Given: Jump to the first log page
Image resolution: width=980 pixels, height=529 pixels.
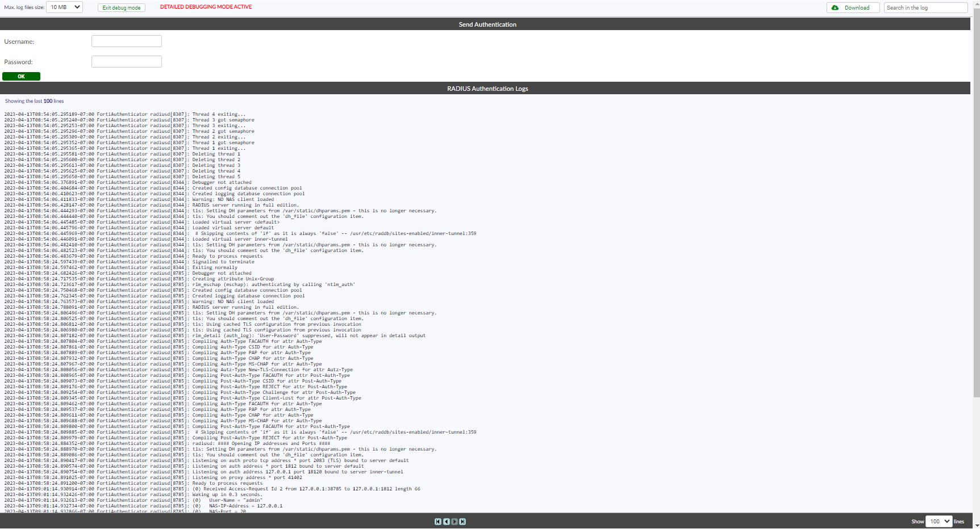Looking at the screenshot, I should pos(437,521).
